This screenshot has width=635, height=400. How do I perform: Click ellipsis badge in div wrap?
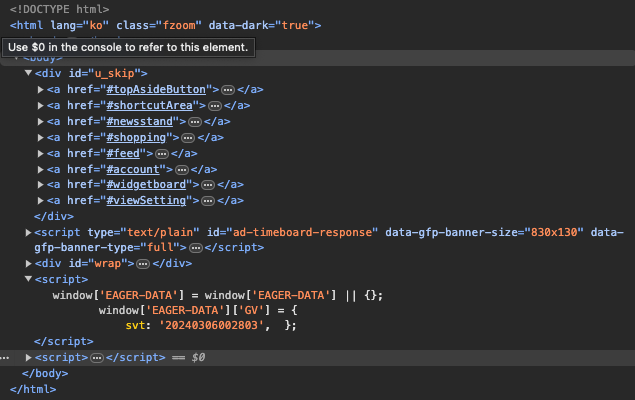pyautogui.click(x=143, y=264)
